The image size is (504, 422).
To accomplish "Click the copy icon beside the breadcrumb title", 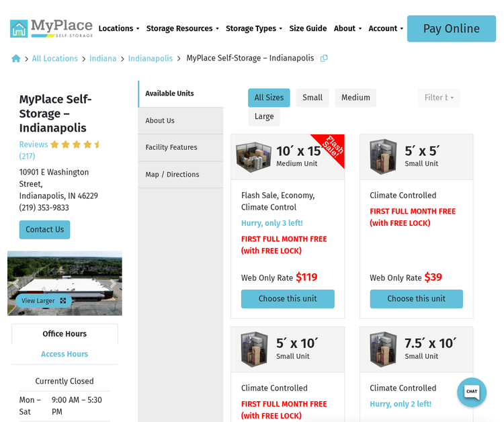I will coord(324,58).
